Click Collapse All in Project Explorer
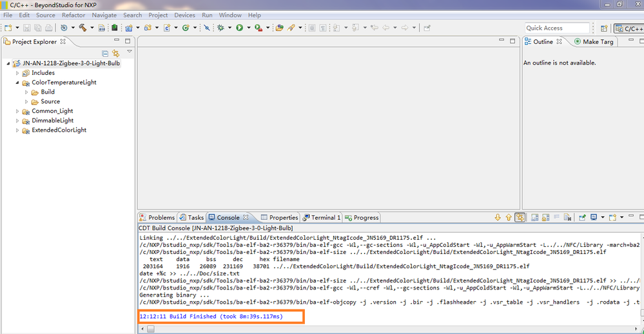The height and width of the screenshot is (334, 644). (105, 54)
